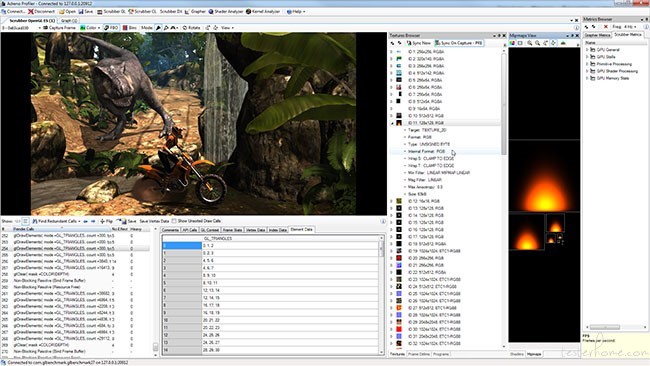Select the picker mode tool icon
This screenshot has width=650, height=366.
tap(158, 28)
